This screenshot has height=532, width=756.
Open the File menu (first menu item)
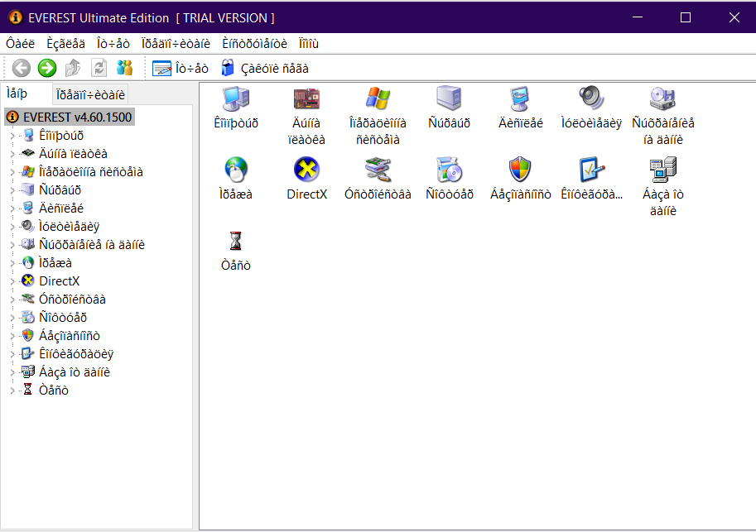pos(20,44)
